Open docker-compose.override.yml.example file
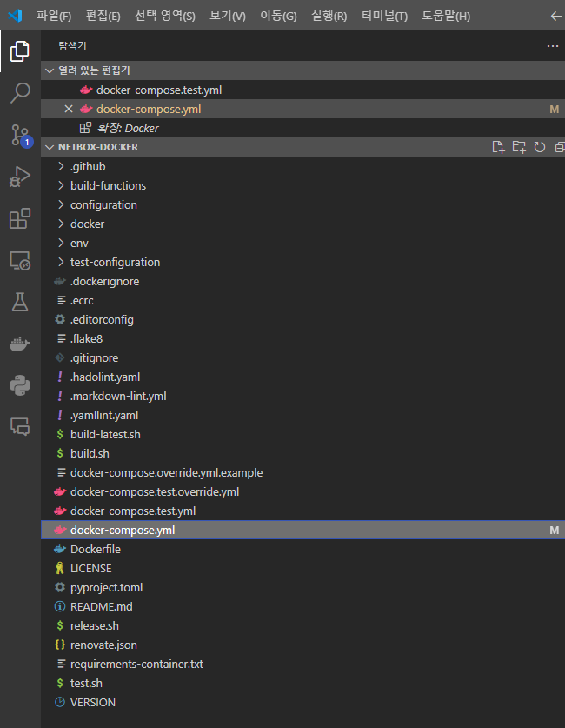Viewport: 565px width, 728px height. 302,472
